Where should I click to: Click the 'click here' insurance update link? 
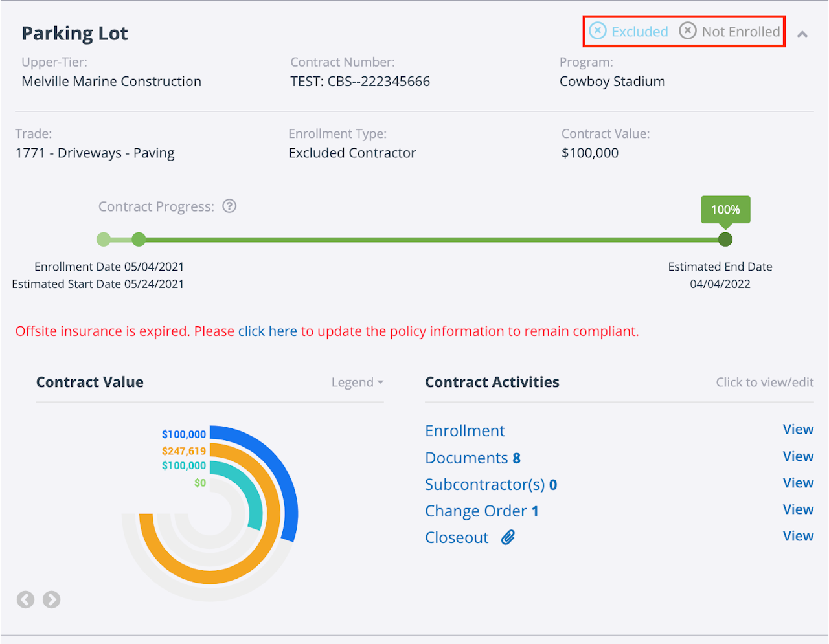(267, 331)
